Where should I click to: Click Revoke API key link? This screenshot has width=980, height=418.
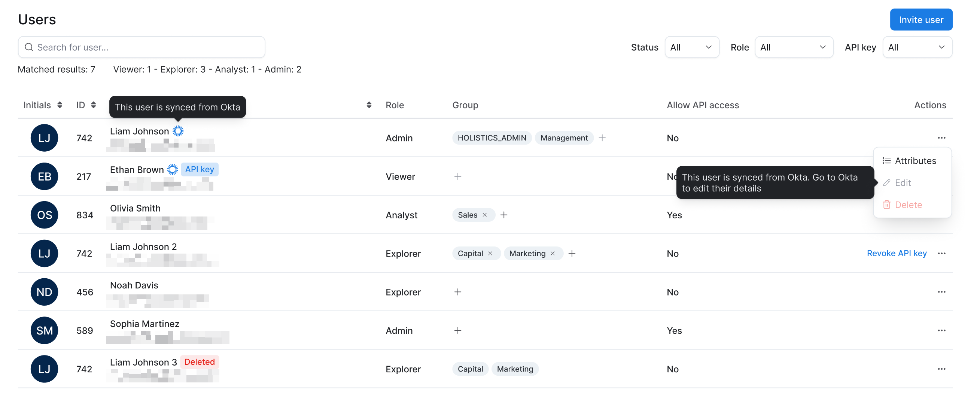pos(896,254)
